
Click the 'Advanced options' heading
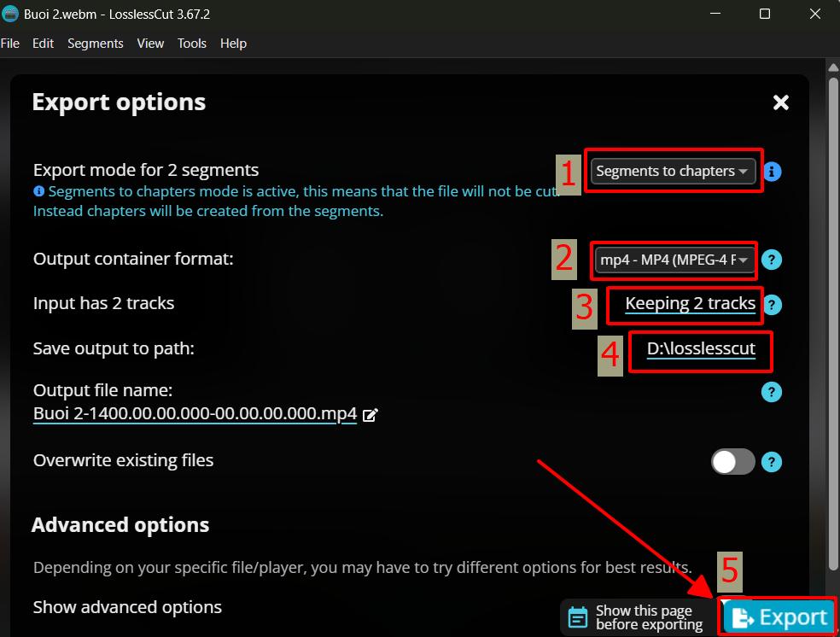coord(120,525)
